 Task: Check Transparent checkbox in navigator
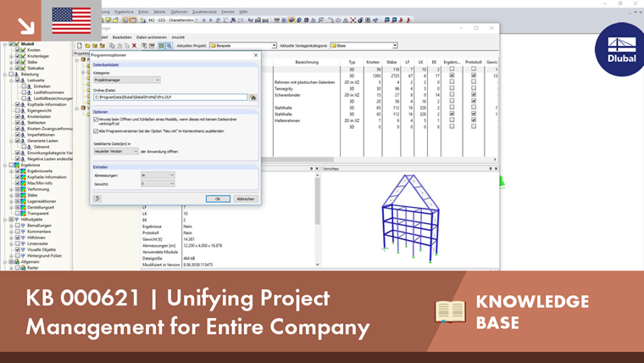pyautogui.click(x=18, y=214)
